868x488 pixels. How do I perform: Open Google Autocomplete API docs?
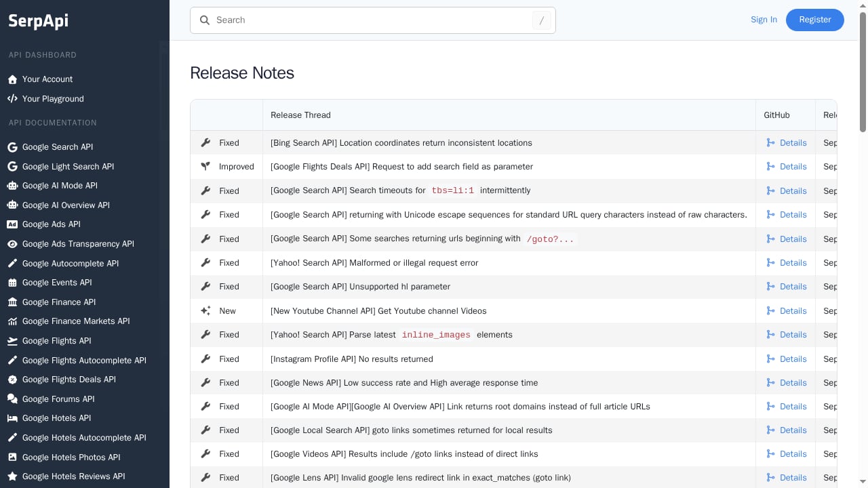(x=71, y=264)
